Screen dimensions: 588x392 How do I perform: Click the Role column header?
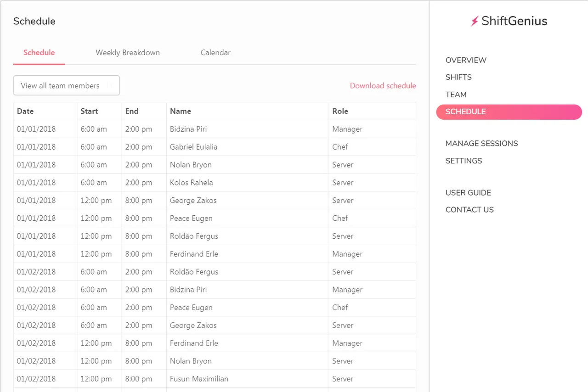coord(340,111)
